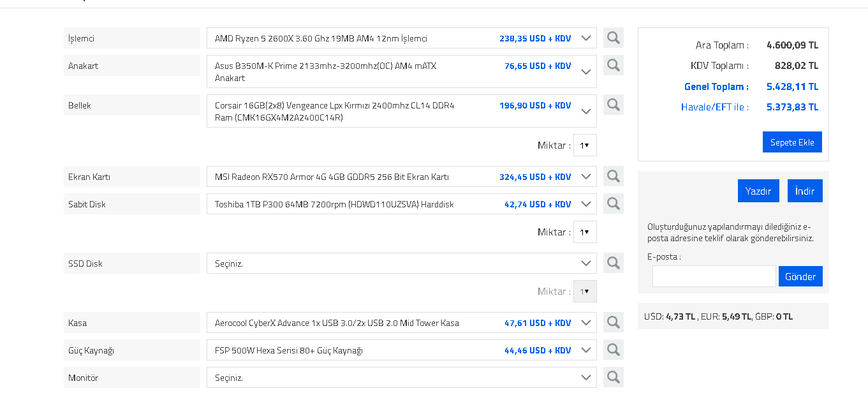Click the magnifier icon beside SSD Disk
Screen dimensions: 868x393
613,263
